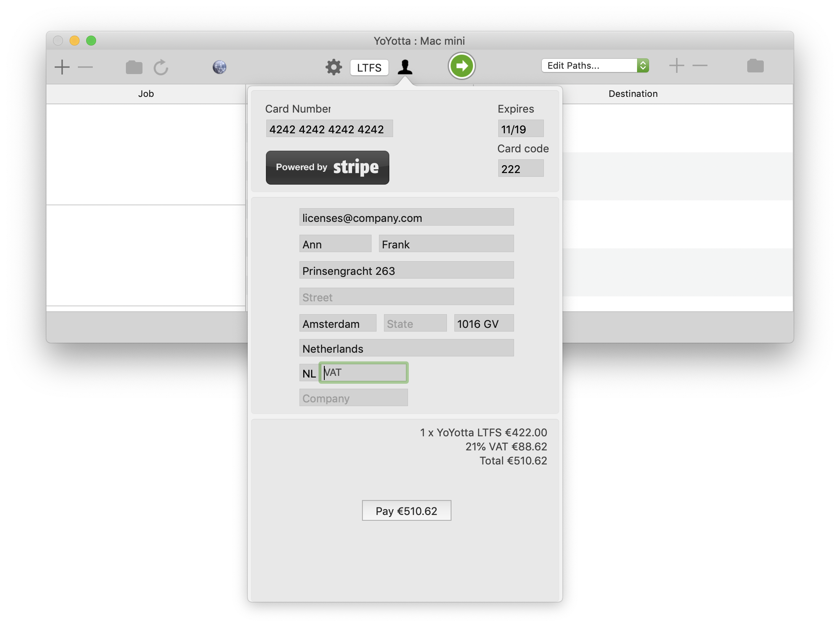The image size is (840, 635).
Task: Select the LTFS toolbar button
Action: 369,67
